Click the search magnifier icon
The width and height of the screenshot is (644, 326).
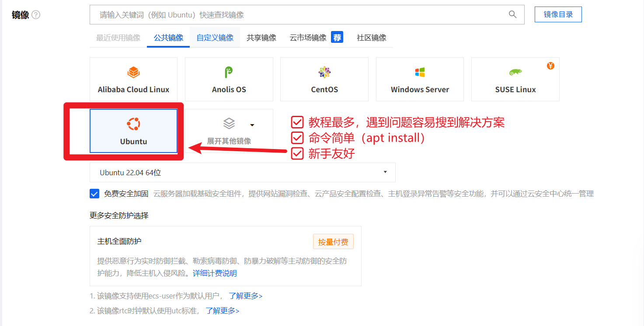512,14
